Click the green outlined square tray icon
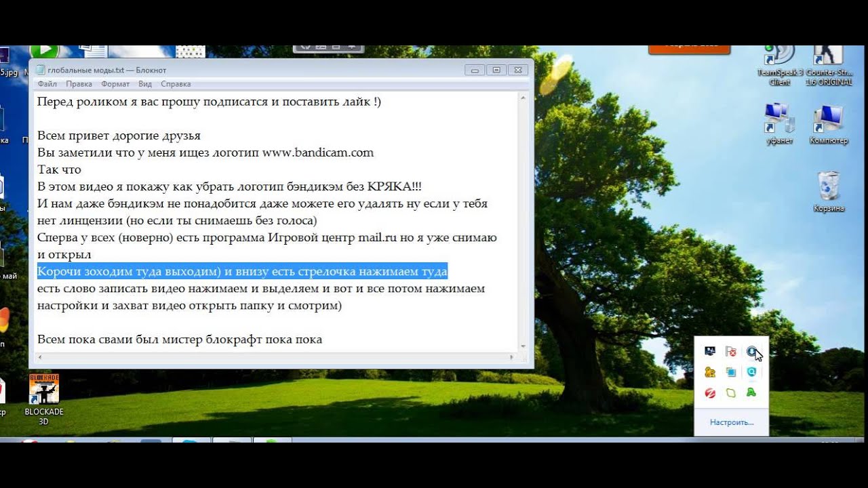This screenshot has width=868, height=488. click(x=730, y=392)
